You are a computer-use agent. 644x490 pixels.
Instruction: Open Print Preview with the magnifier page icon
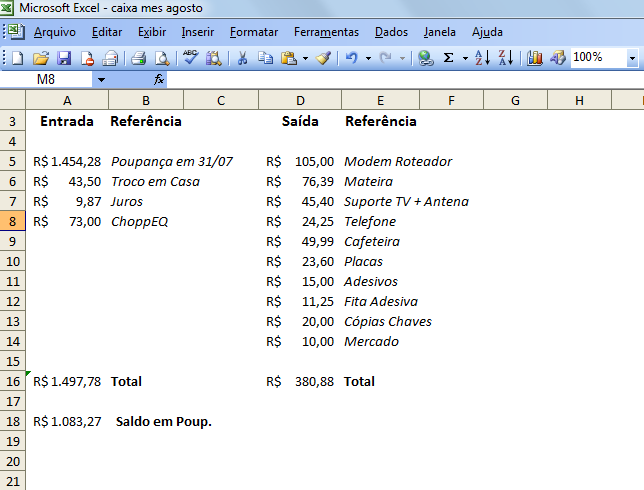(162, 58)
